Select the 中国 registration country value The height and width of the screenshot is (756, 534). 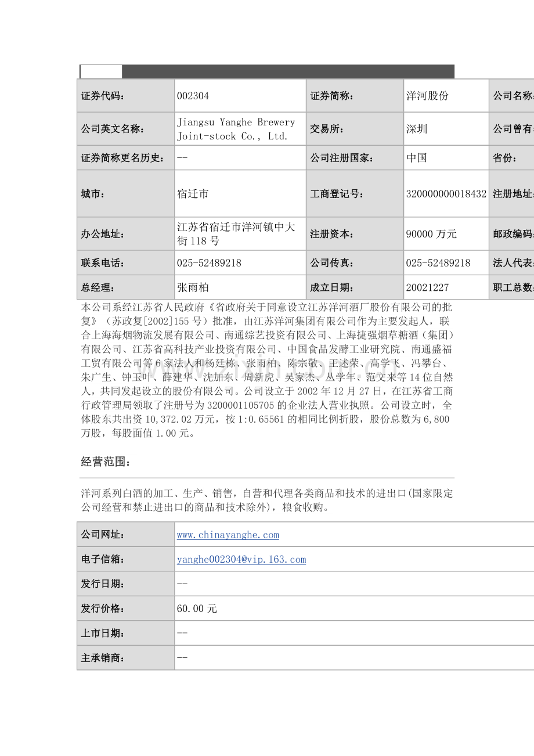click(x=417, y=157)
